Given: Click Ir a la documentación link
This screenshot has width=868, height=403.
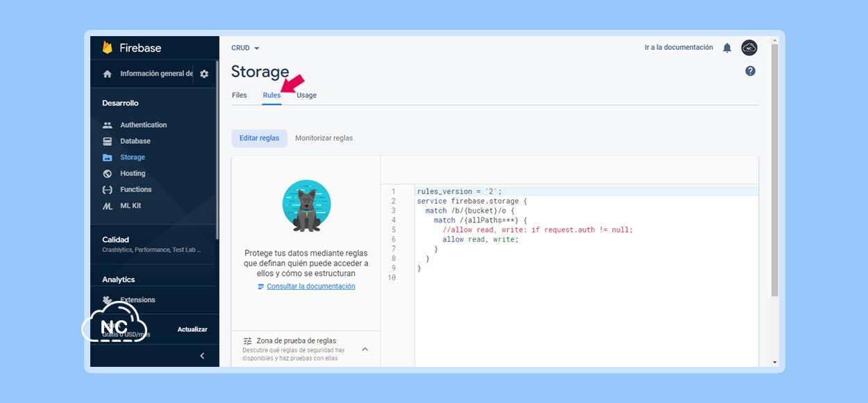Looking at the screenshot, I should pos(678,47).
